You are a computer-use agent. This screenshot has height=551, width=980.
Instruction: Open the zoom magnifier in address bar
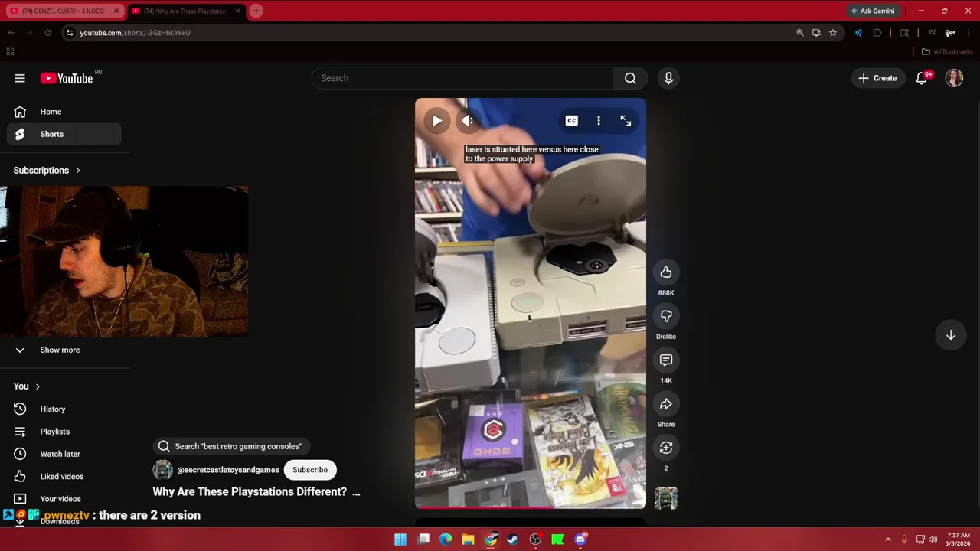click(800, 33)
